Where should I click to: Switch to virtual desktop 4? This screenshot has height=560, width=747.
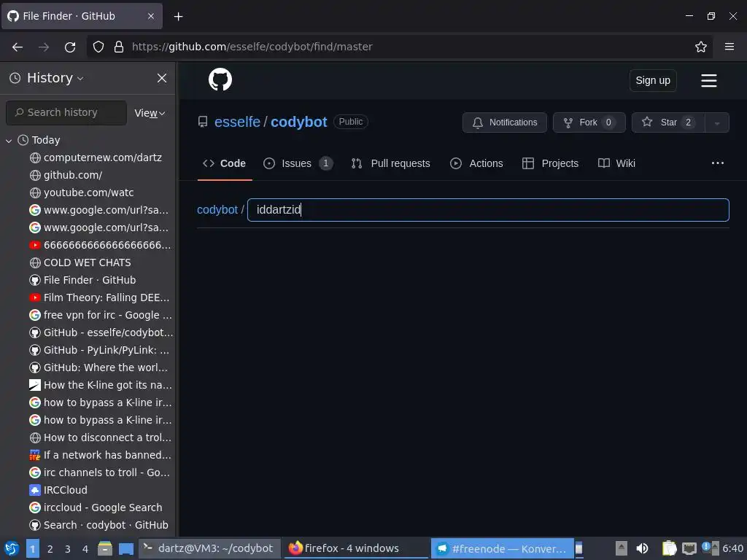[85, 549]
